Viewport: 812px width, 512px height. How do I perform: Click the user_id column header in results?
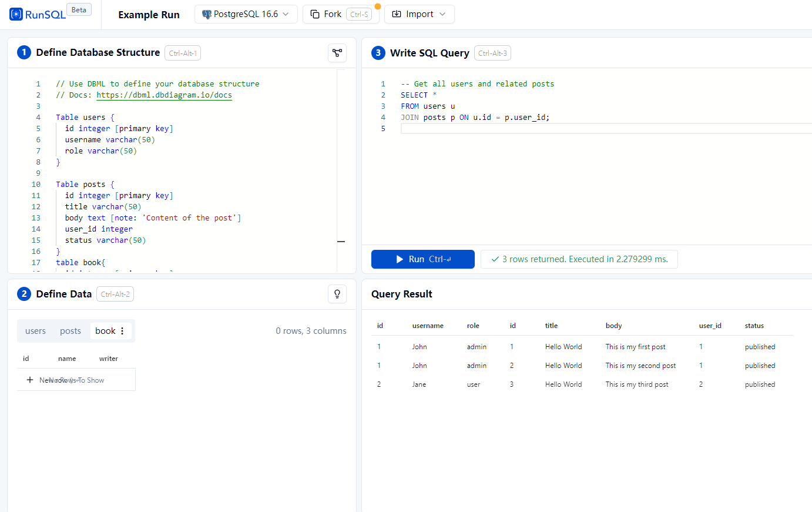point(710,326)
